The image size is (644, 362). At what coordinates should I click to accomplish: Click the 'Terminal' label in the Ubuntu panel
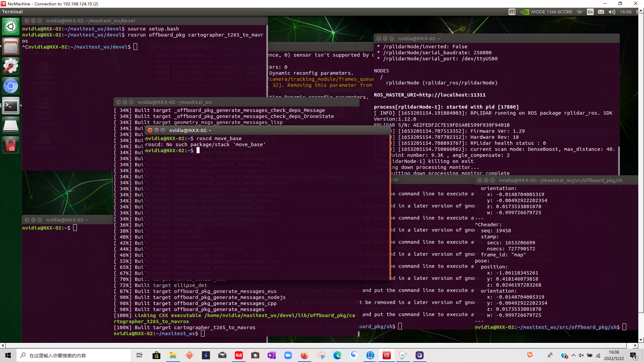12,12
